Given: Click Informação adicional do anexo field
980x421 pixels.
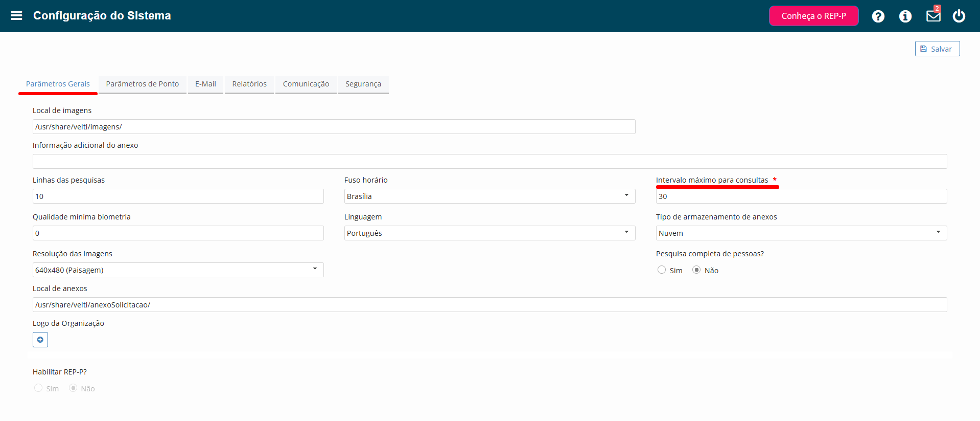Looking at the screenshot, I should [489, 162].
